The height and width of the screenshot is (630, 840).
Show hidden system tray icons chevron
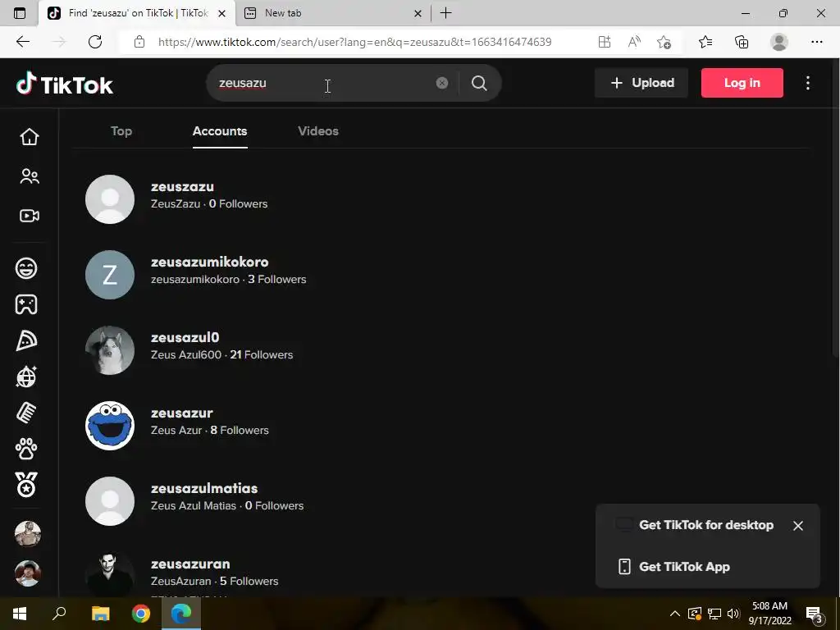pyautogui.click(x=675, y=614)
